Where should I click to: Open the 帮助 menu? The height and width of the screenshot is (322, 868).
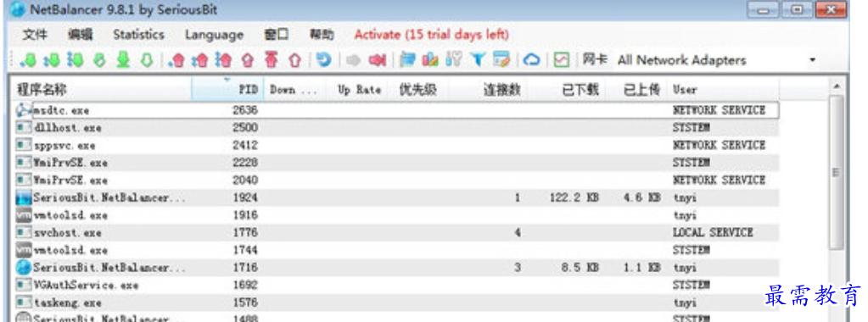pos(322,34)
